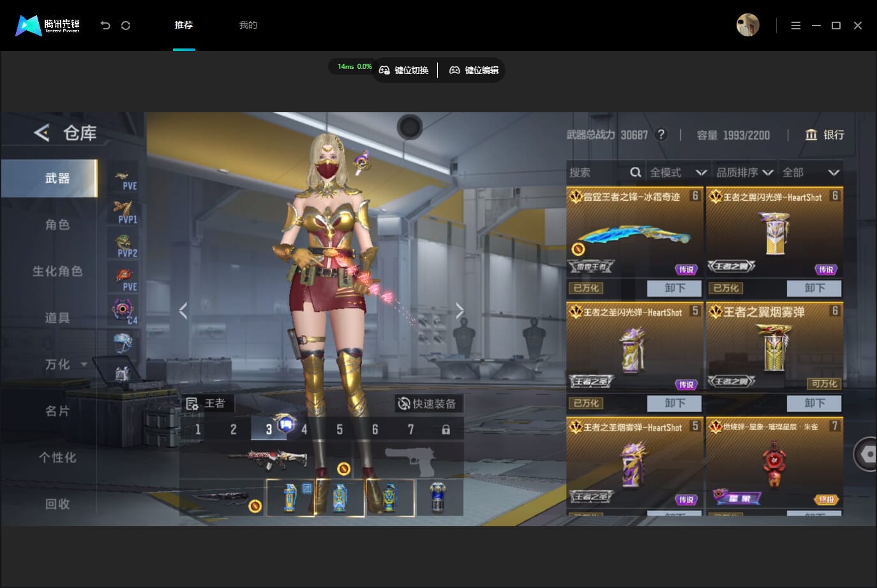Click the locked loadout padlock icon
Viewport: 877px width, 588px height.
[x=446, y=429]
